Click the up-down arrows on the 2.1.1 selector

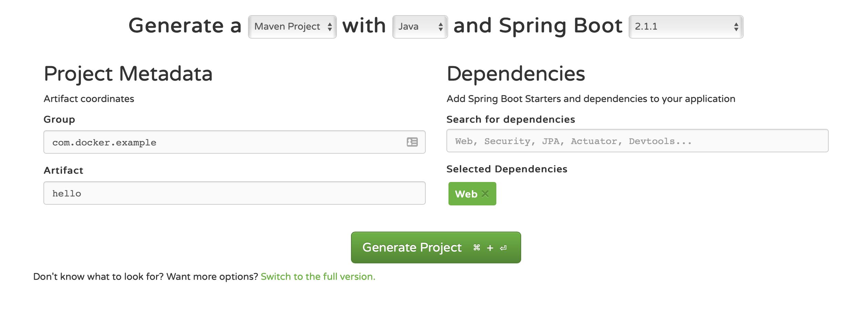coord(736,27)
